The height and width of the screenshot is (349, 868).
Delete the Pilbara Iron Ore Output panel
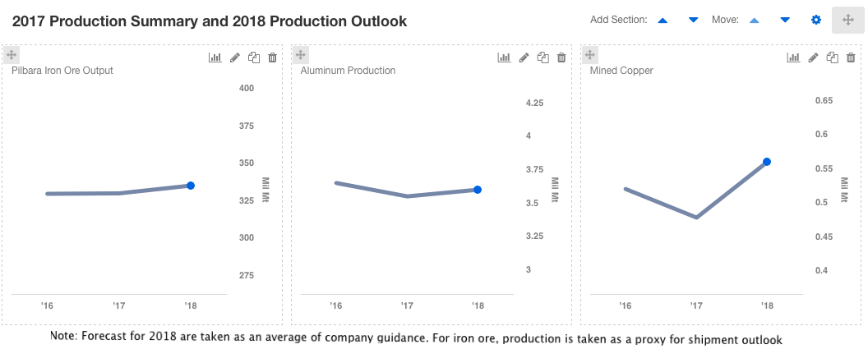(x=273, y=57)
